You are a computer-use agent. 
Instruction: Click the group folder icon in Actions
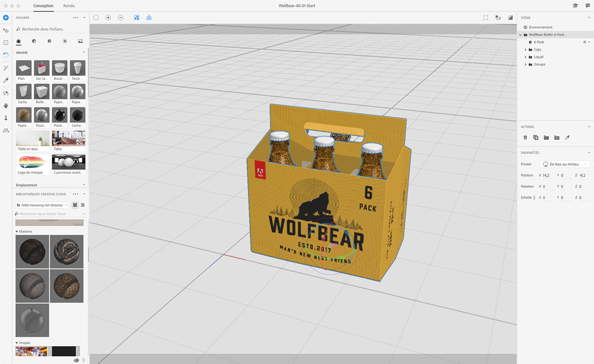point(546,137)
